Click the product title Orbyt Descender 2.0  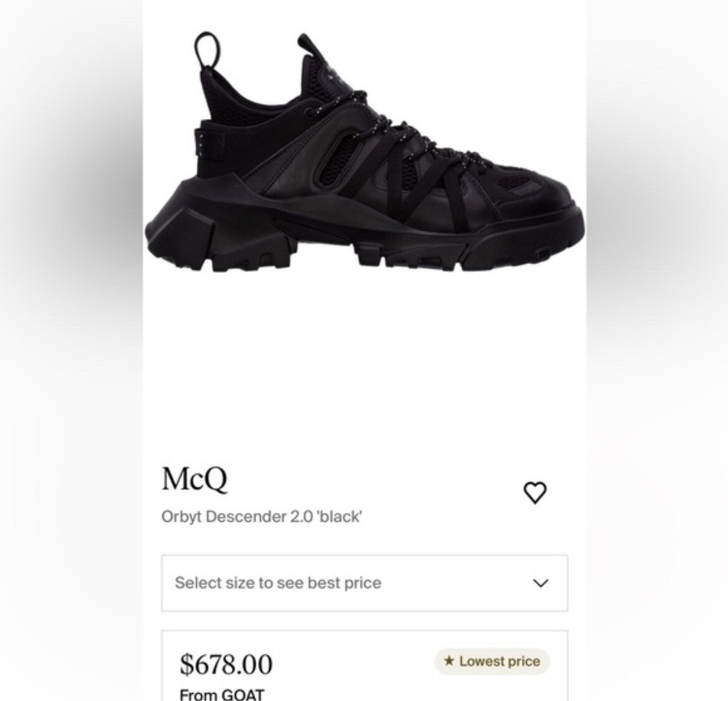[x=262, y=516]
